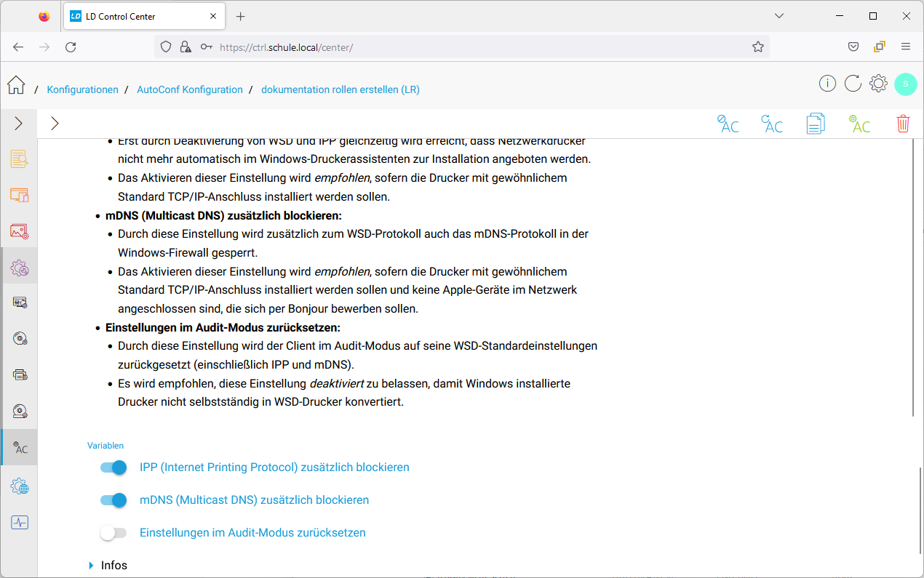Expand the panel with the orange toolbar chevron
Viewport: 924px width, 578px height.
click(55, 124)
